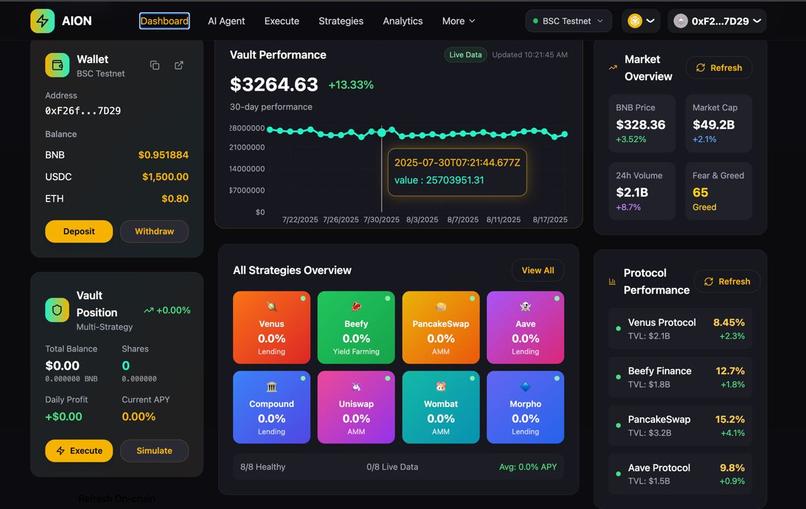The image size is (806, 509).
Task: Click the Live Data badge
Action: point(465,55)
